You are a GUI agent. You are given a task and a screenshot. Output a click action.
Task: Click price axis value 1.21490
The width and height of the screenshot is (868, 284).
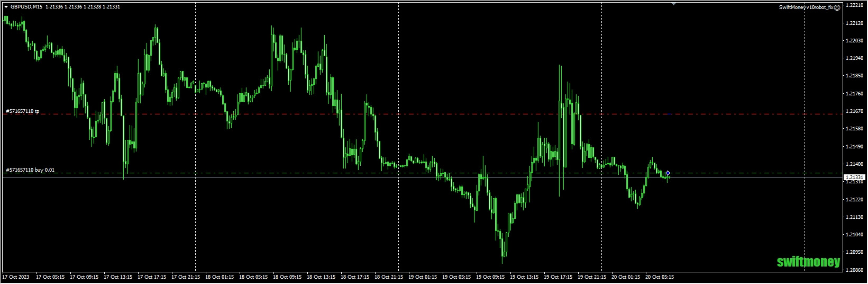coord(855,147)
